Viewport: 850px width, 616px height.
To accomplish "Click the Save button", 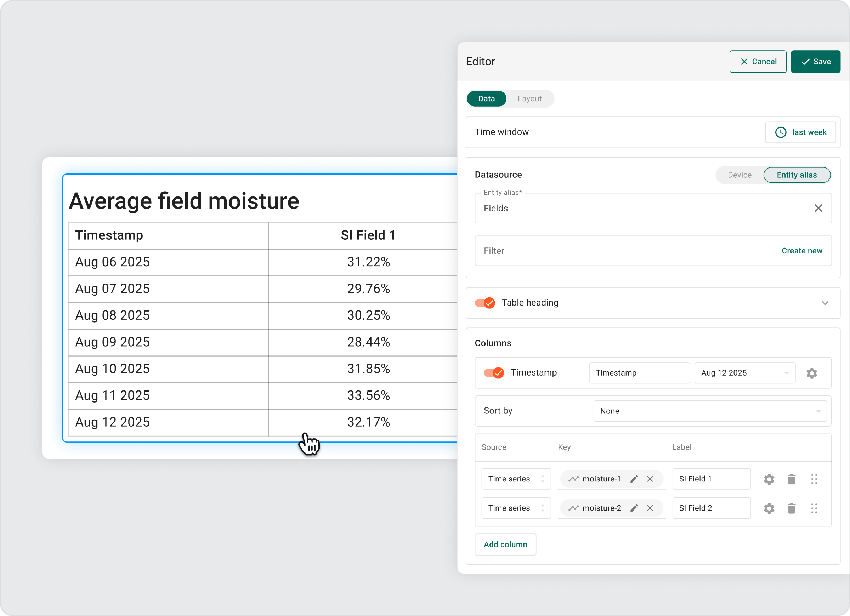I will coord(815,62).
